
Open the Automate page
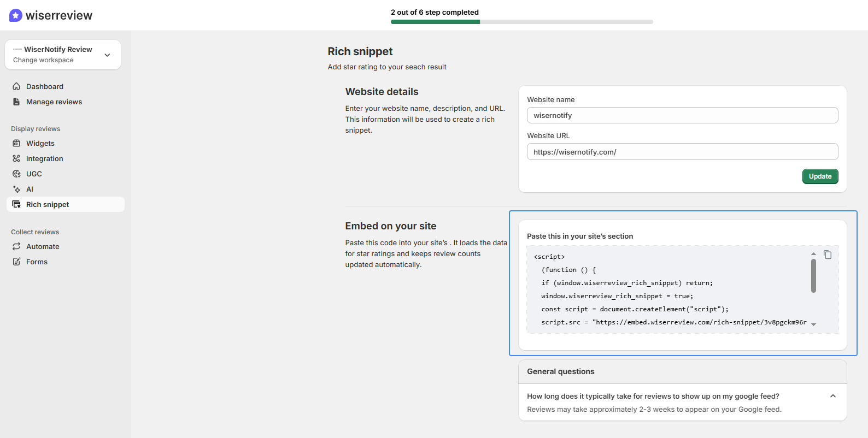tap(43, 246)
